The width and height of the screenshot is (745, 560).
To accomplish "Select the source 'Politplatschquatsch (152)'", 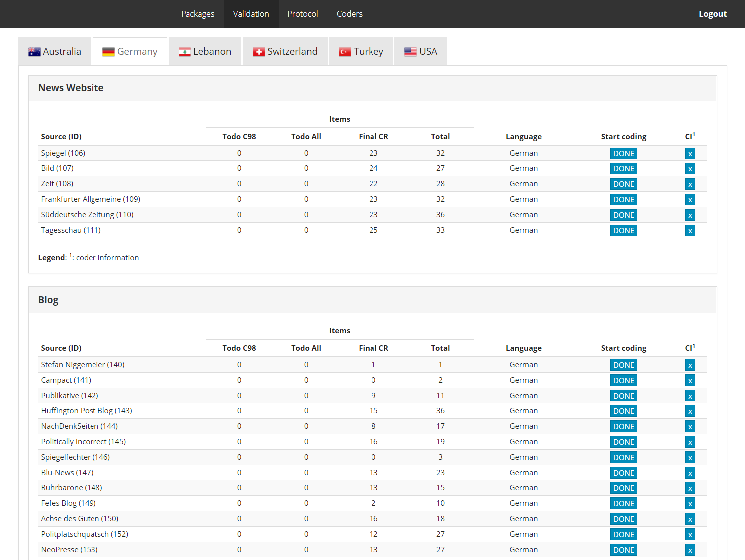I will point(85,534).
